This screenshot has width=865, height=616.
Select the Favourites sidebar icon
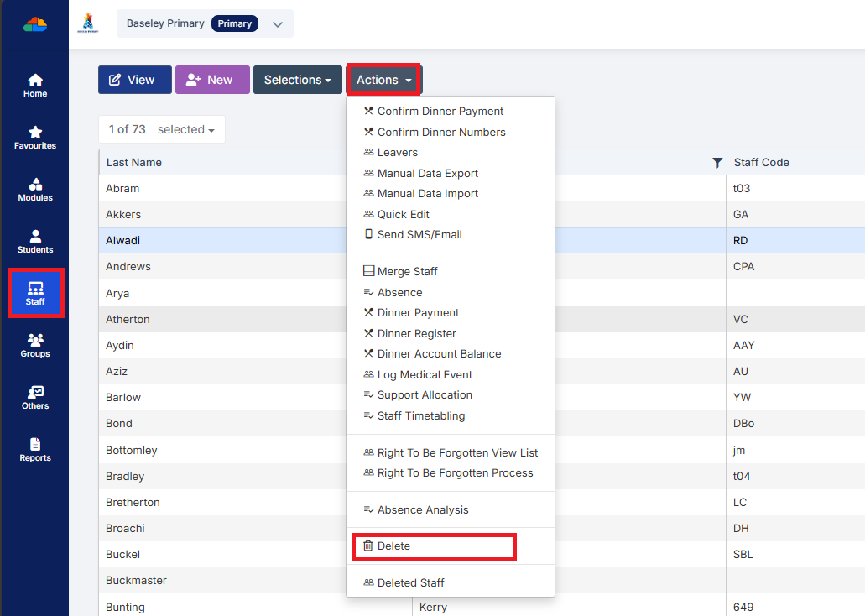point(34,138)
